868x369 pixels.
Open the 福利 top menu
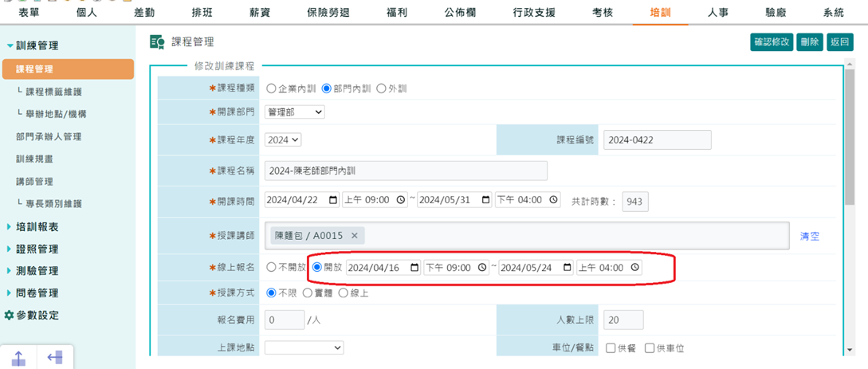pos(397,12)
